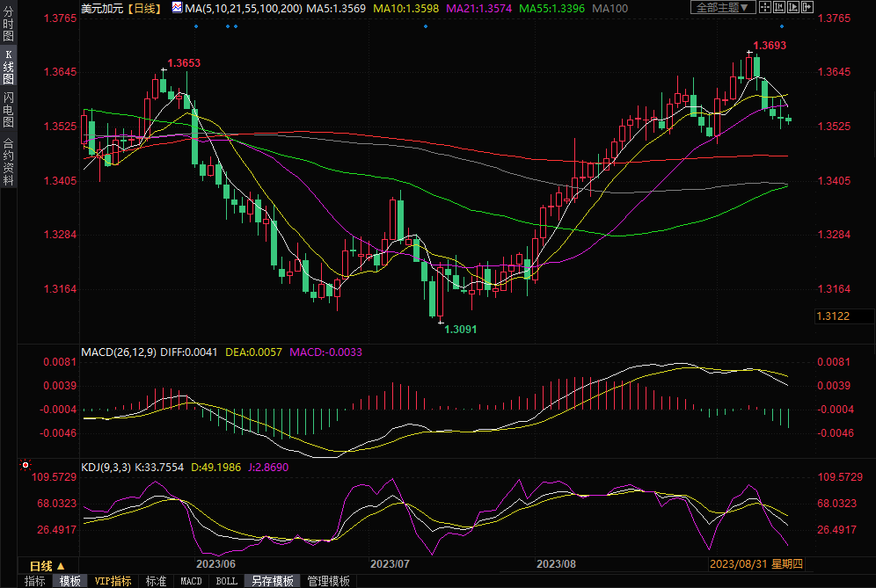The width and height of the screenshot is (876, 588).
Task: Click the 【日线】 period label in chart title
Action: click(x=142, y=8)
